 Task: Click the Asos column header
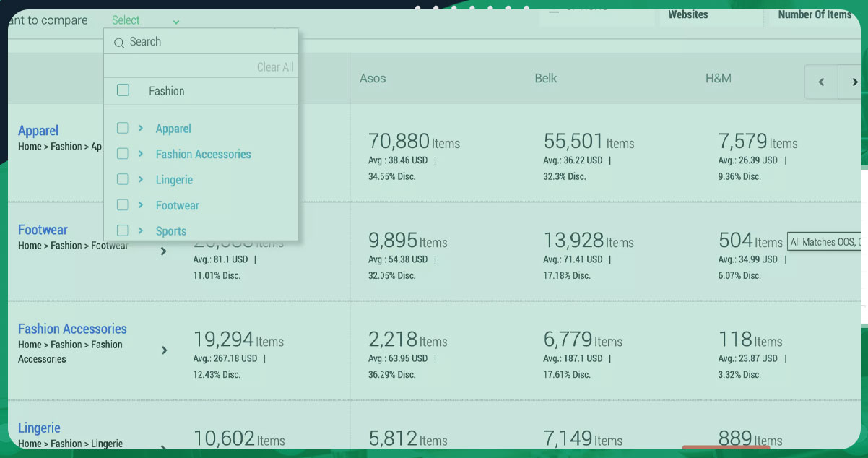(373, 78)
